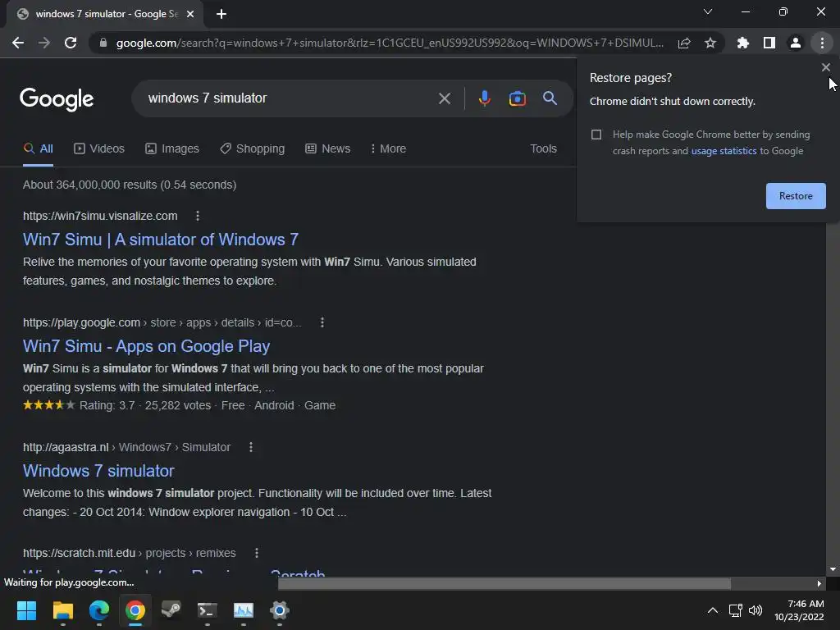The image size is (840, 630).
Task: Open options for win7simu.visnalize.com result
Action: 198,216
